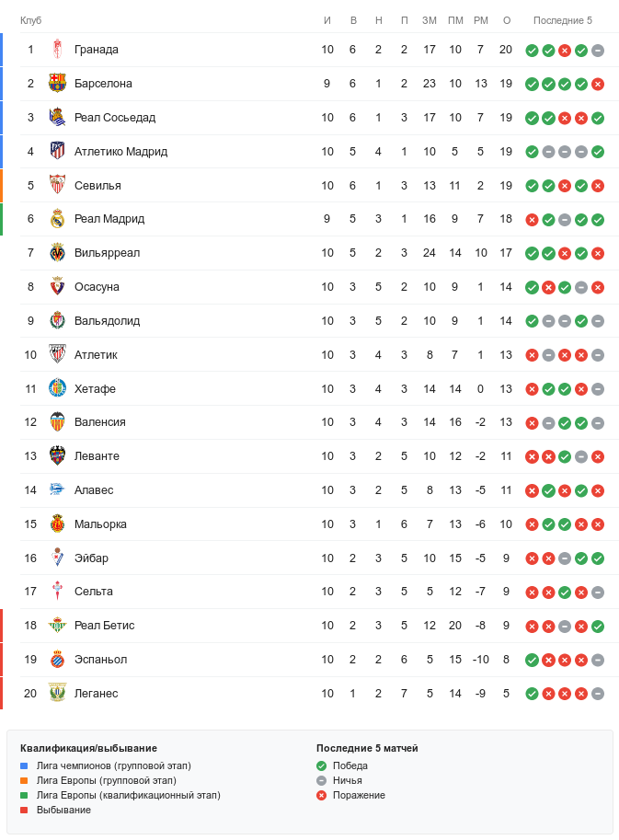Click the Гранада club crest icon

pos(57,50)
